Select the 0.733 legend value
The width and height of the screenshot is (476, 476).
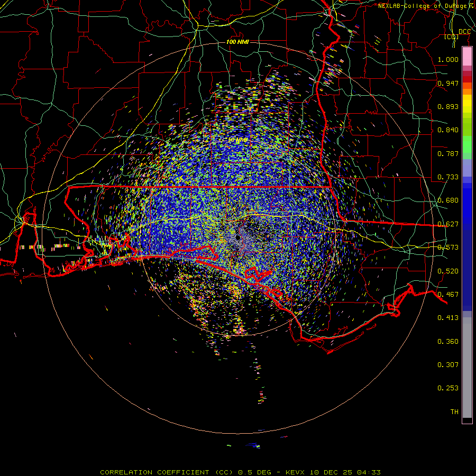tap(448, 177)
